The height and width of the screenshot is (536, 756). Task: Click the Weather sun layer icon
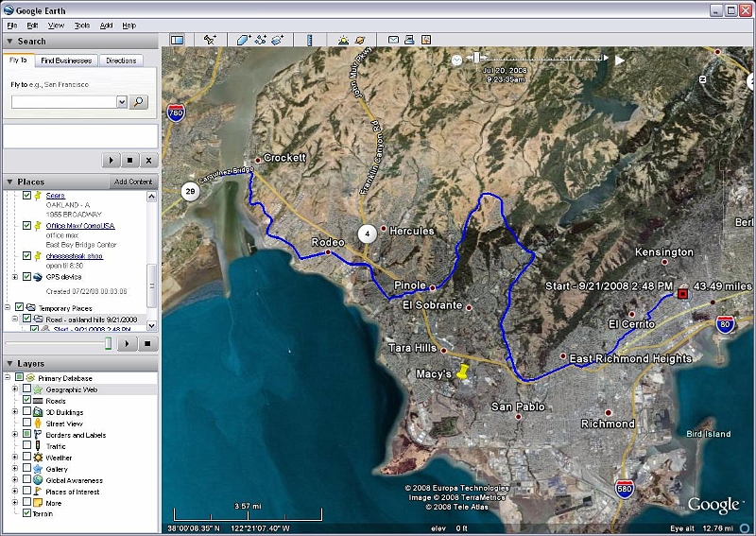pos(38,458)
